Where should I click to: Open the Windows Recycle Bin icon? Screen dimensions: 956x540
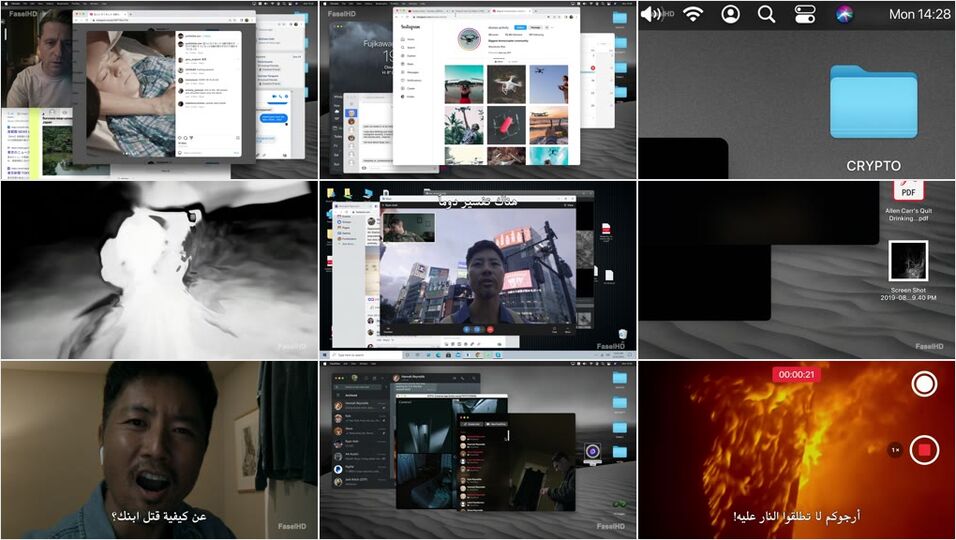click(623, 335)
